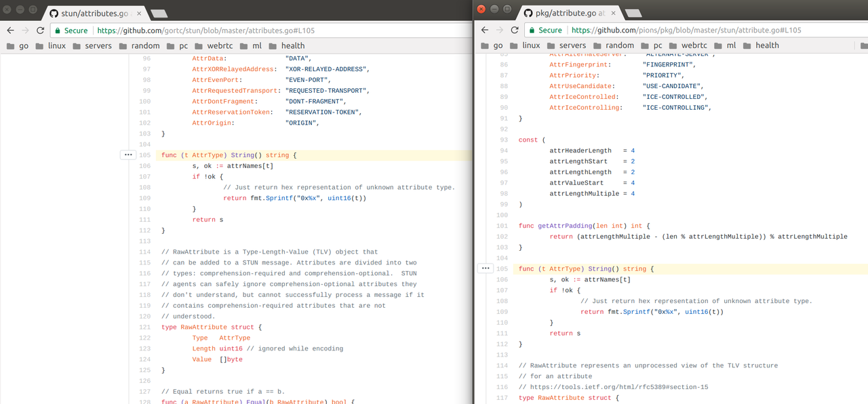The height and width of the screenshot is (404, 868).
Task: Open the servers bookmark folder in left window
Action: coord(92,45)
